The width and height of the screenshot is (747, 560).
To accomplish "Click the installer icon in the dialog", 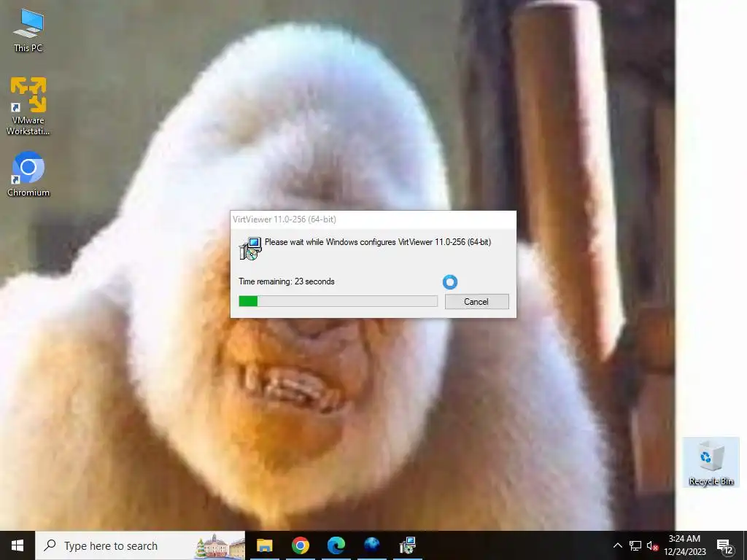I will (x=250, y=248).
